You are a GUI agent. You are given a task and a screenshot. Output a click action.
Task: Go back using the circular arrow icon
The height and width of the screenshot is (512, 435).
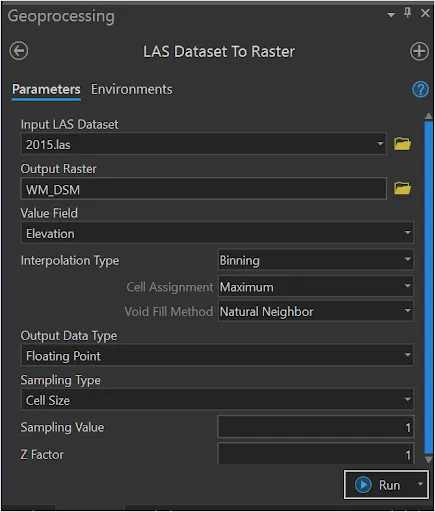point(19,51)
